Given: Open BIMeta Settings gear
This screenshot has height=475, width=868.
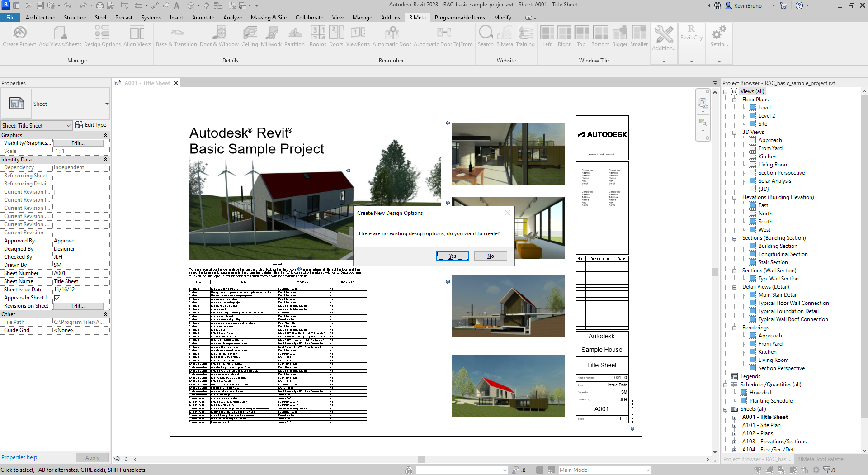Looking at the screenshot, I should [719, 36].
